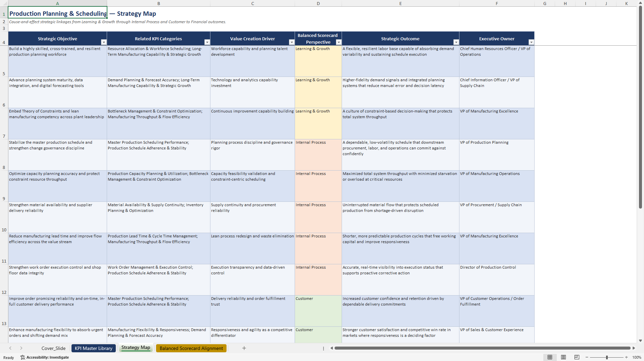The height and width of the screenshot is (361, 644).
Task: Switch to the KPI Master Library sheet
Action: [x=94, y=348]
